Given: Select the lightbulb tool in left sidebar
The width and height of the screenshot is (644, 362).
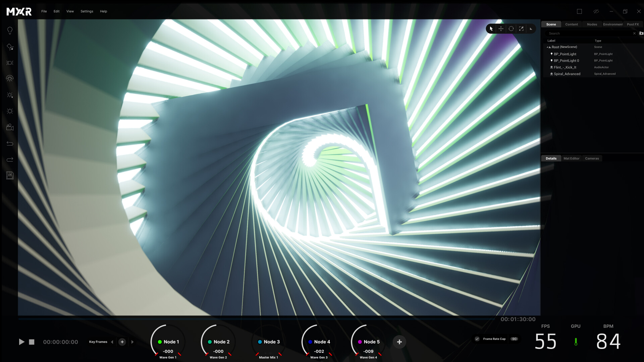Looking at the screenshot, I should coord(10,30).
